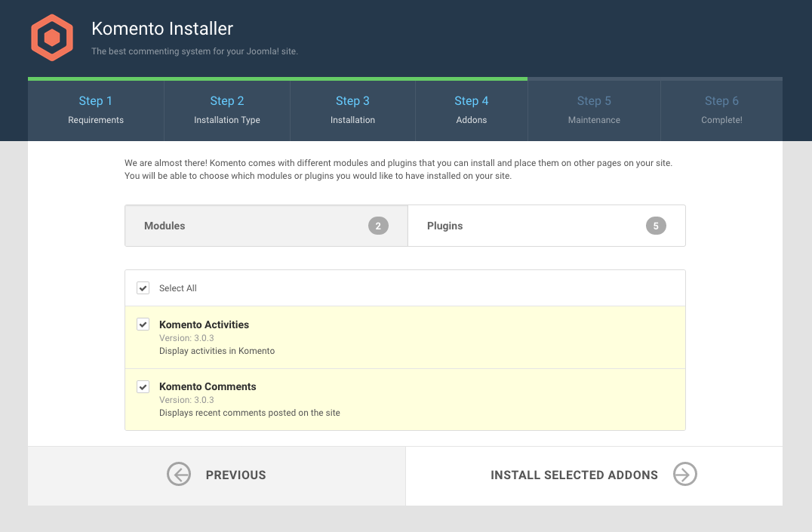
Task: Click Version: 3.0.3 under Komento Comments
Action: click(x=186, y=400)
